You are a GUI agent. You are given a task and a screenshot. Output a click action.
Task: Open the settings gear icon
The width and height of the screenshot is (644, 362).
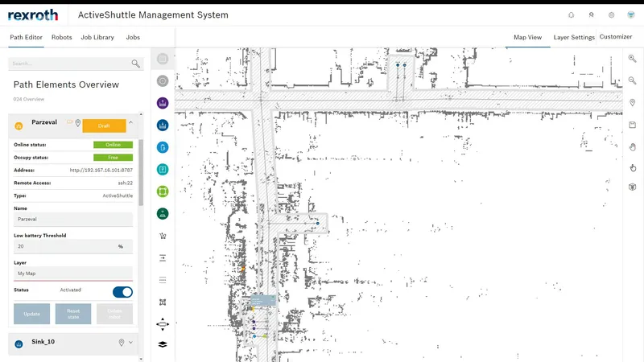click(x=611, y=15)
